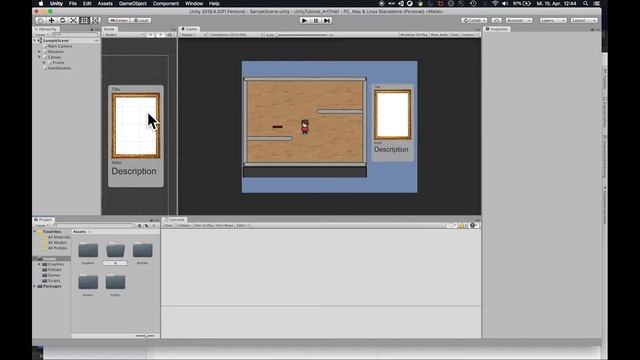This screenshot has width=640, height=360.
Task: Toggle error messages count in Console
Action: (x=473, y=225)
